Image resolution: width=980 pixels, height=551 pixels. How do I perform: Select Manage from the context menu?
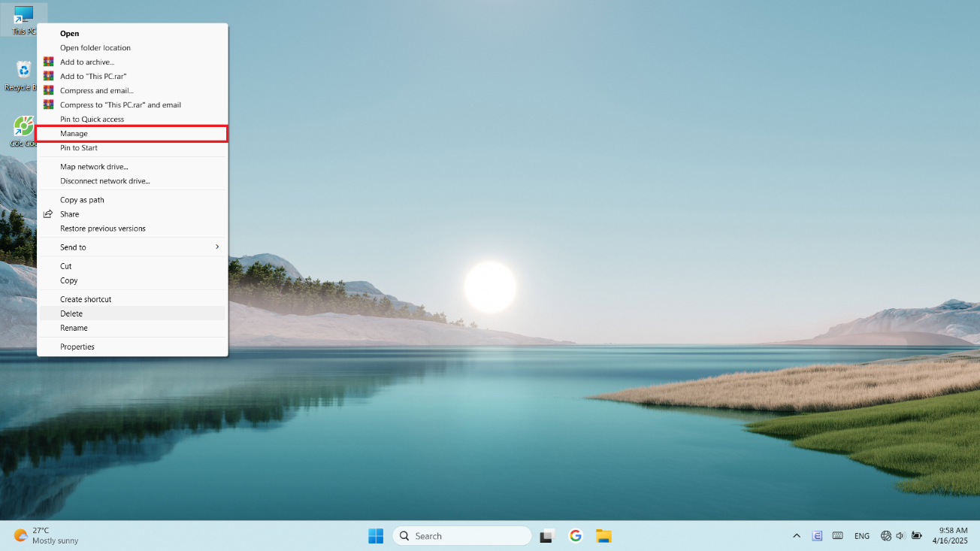click(132, 134)
